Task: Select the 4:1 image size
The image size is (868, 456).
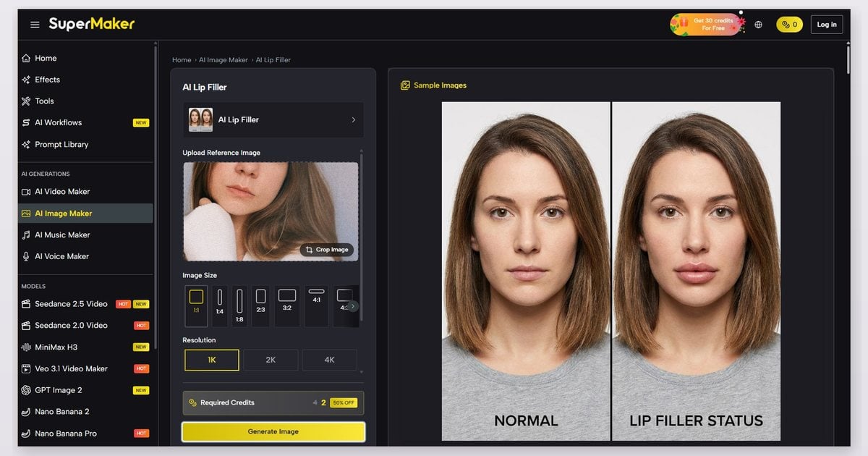Action: pyautogui.click(x=316, y=306)
